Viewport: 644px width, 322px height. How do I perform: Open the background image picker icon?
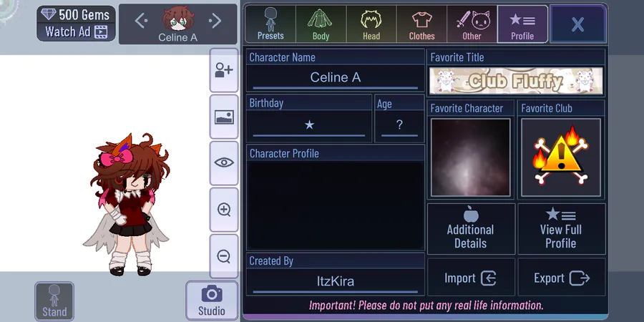[x=224, y=117]
